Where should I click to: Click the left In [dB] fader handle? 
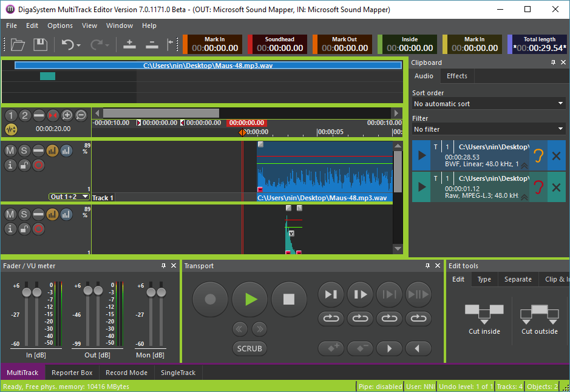click(x=27, y=292)
